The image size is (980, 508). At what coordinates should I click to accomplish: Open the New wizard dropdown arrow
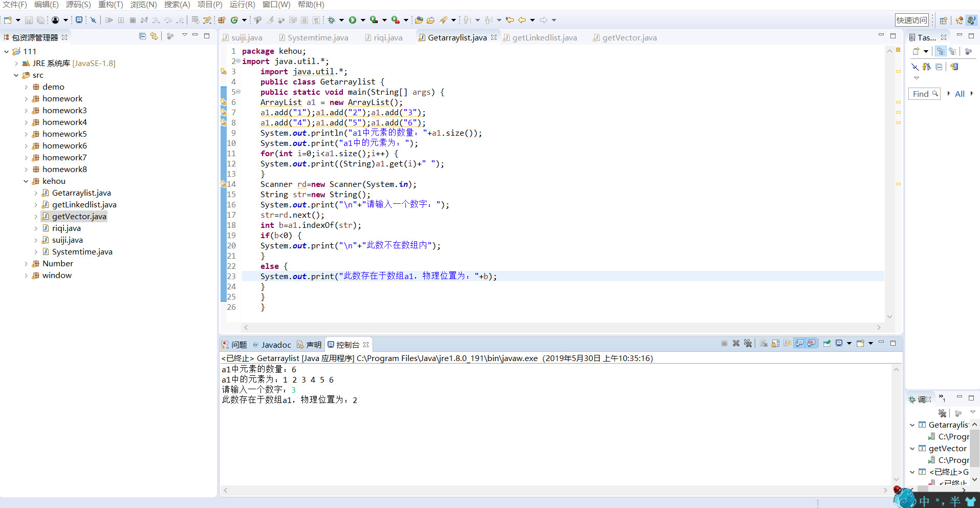18,20
